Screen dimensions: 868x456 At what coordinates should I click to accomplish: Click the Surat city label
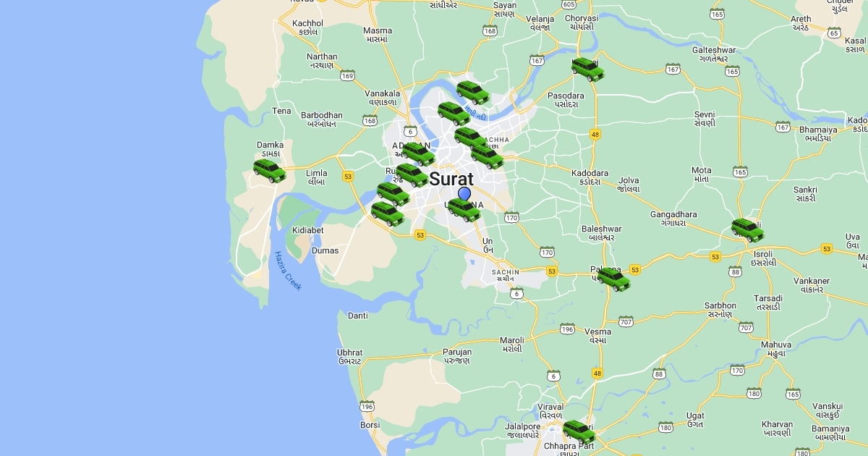451,179
